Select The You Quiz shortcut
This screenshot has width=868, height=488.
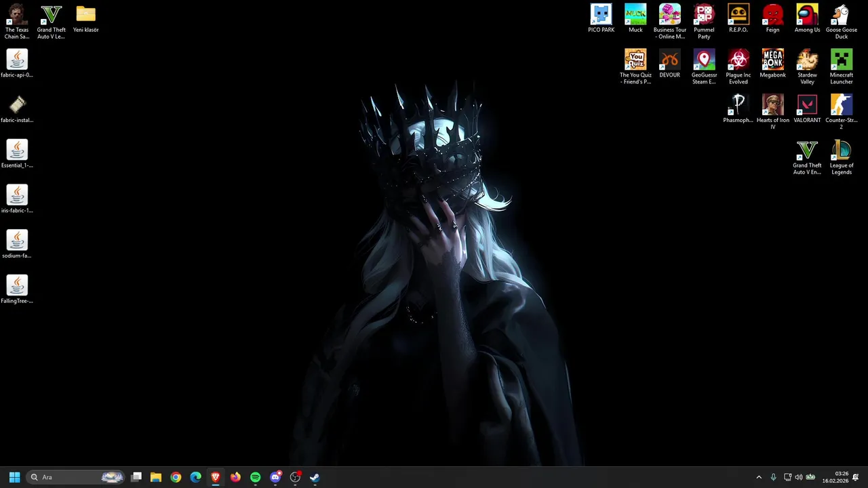pyautogui.click(x=635, y=67)
